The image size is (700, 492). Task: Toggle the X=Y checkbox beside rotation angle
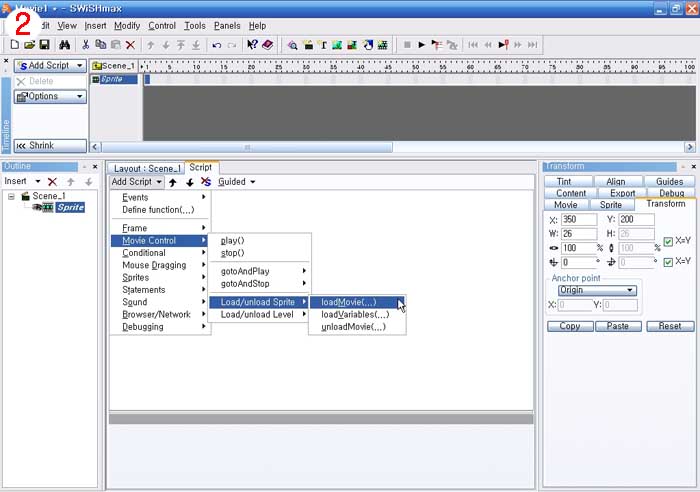tap(668, 262)
